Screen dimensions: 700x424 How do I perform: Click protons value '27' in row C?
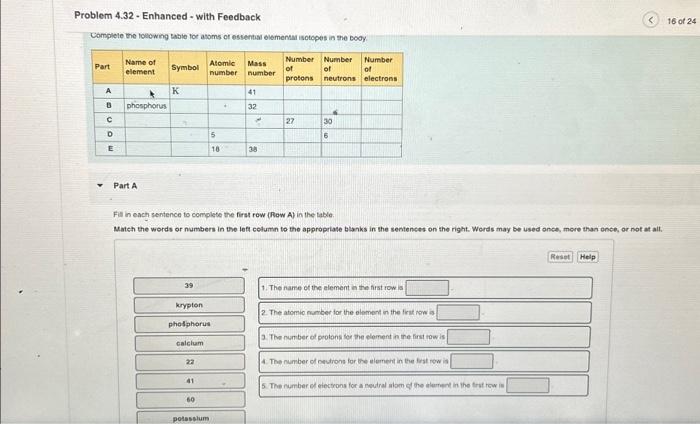click(x=290, y=121)
